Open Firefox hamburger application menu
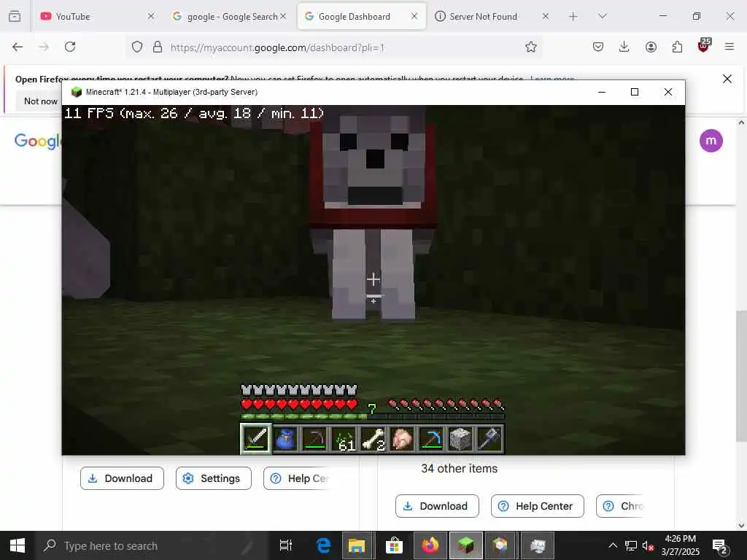The image size is (747, 560). [x=729, y=47]
